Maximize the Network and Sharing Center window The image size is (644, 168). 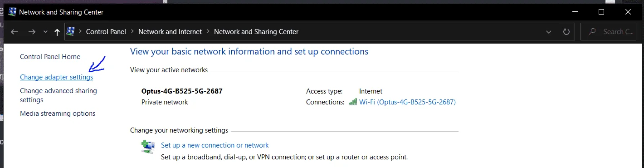pos(601,12)
